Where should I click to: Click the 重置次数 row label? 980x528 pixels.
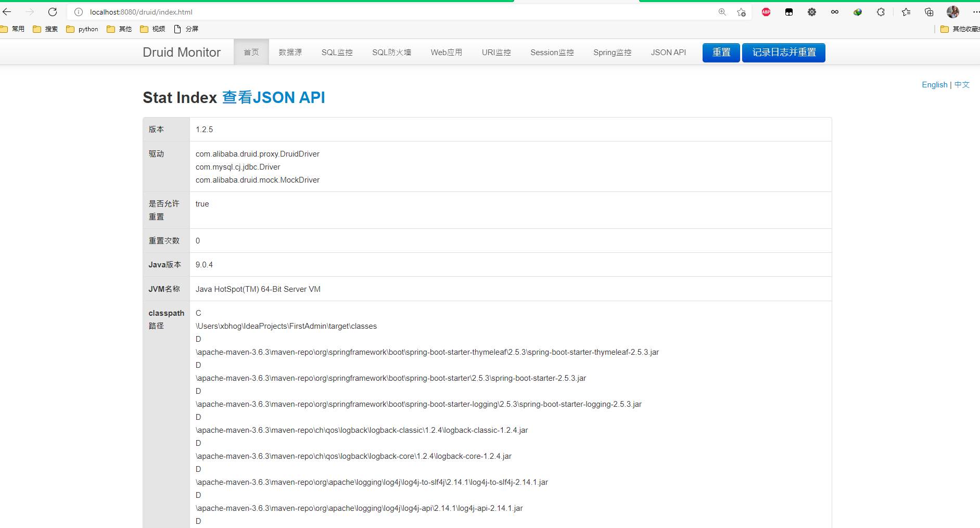coord(164,241)
